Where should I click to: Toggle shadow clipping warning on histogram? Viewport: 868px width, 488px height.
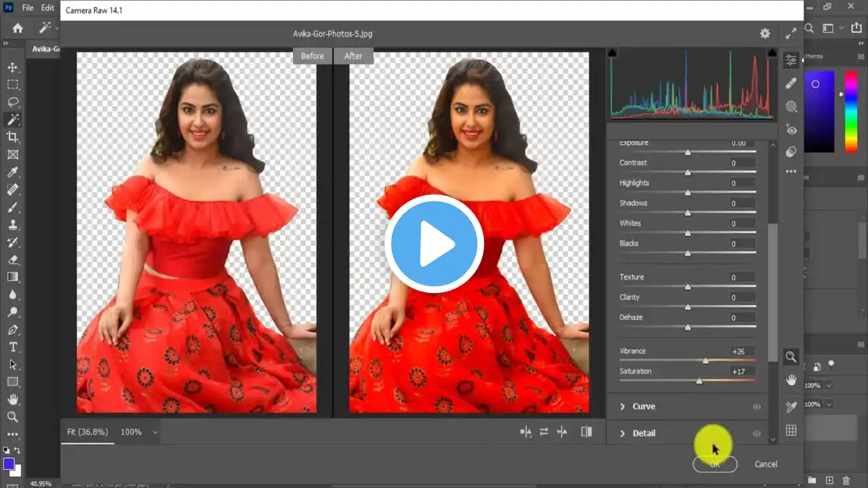[x=612, y=53]
